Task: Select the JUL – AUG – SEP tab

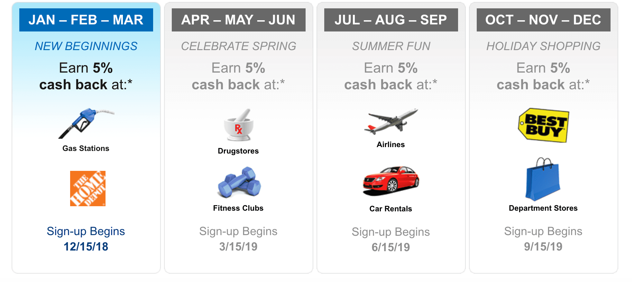Action: click(391, 20)
